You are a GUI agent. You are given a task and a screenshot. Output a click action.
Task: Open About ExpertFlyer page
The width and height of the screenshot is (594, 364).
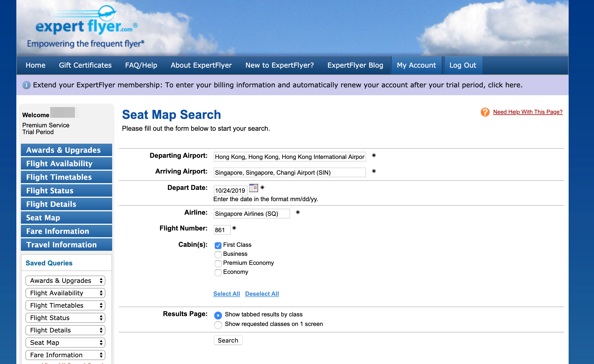click(x=201, y=65)
